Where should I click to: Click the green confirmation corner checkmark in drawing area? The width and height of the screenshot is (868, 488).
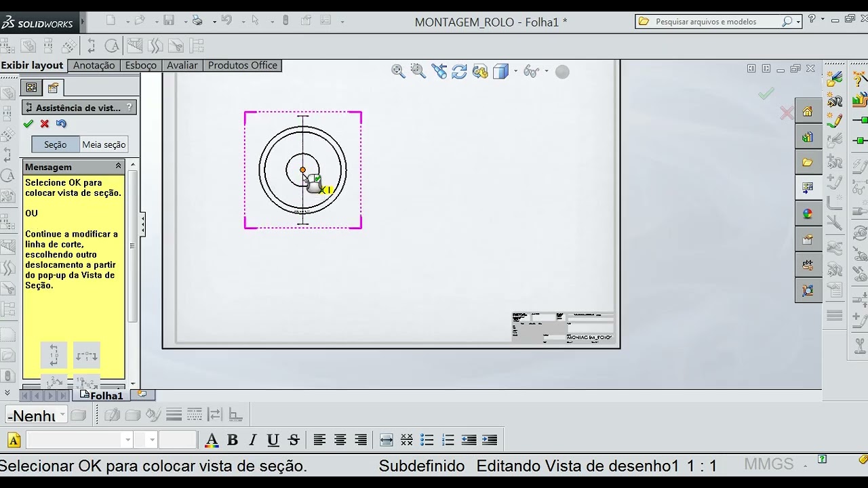click(766, 94)
